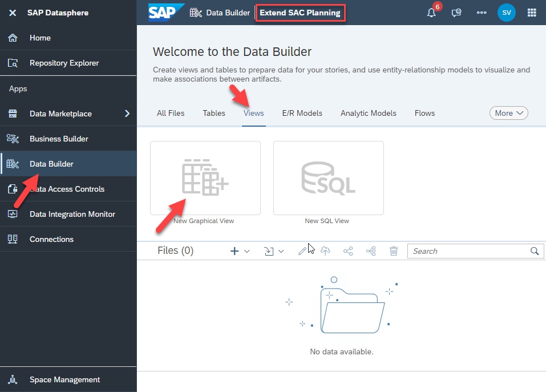Click the Share icon in files toolbar
This screenshot has height=392, width=546.
348,251
